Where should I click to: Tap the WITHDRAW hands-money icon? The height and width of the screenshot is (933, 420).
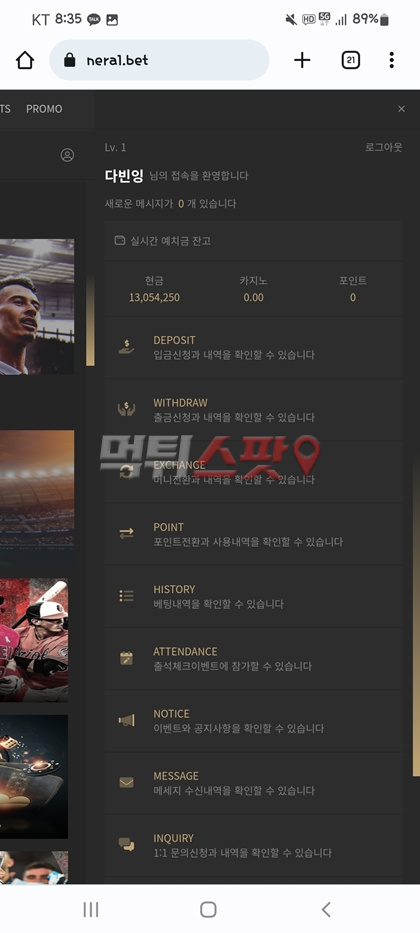(126, 409)
